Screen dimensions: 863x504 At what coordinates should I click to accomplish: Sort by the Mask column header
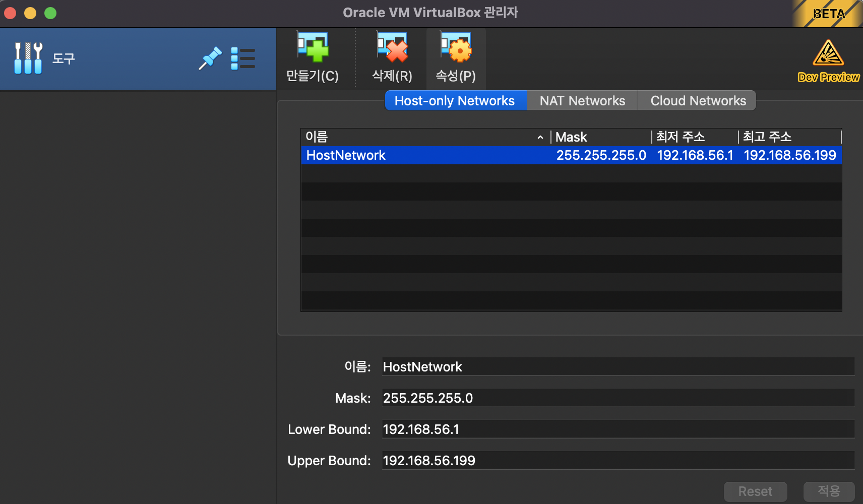click(601, 137)
